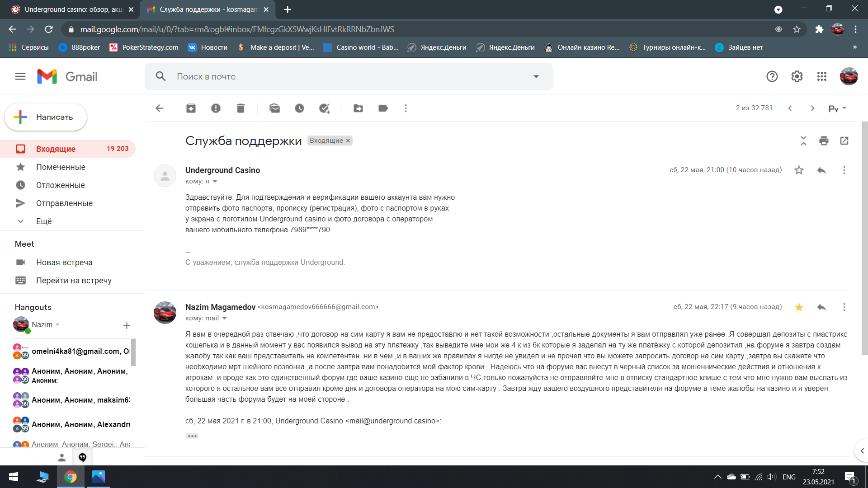Open Gmail settings gear
Image resolution: width=868 pixels, height=488 pixels.
click(797, 76)
